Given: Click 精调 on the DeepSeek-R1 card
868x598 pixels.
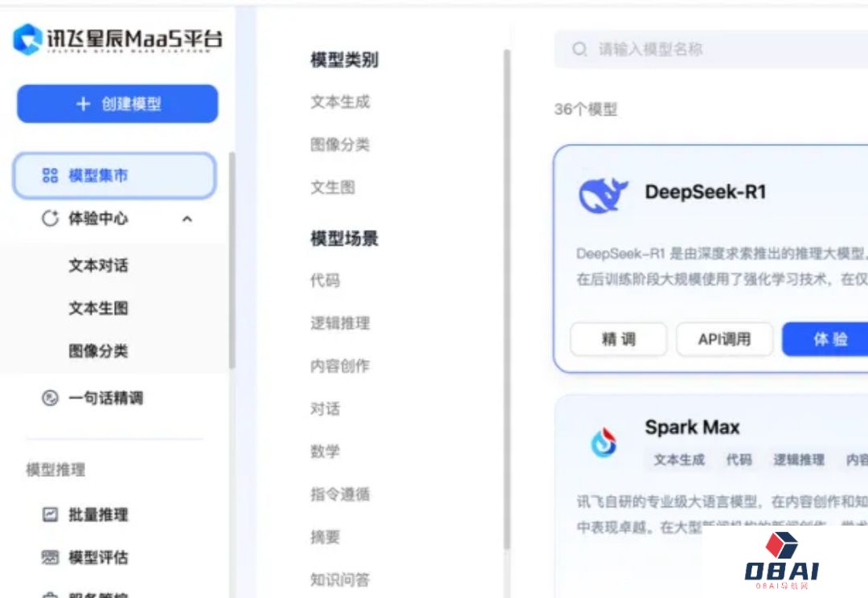Looking at the screenshot, I should pyautogui.click(x=618, y=339).
